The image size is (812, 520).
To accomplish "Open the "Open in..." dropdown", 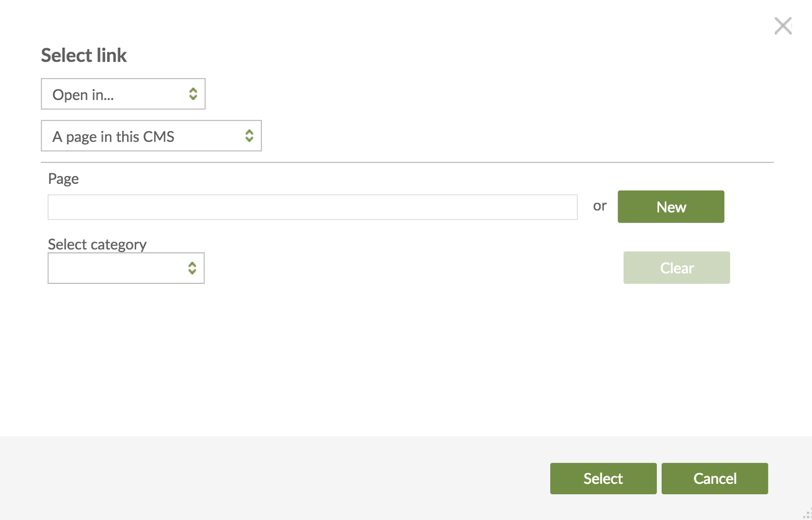I will point(117,94).
